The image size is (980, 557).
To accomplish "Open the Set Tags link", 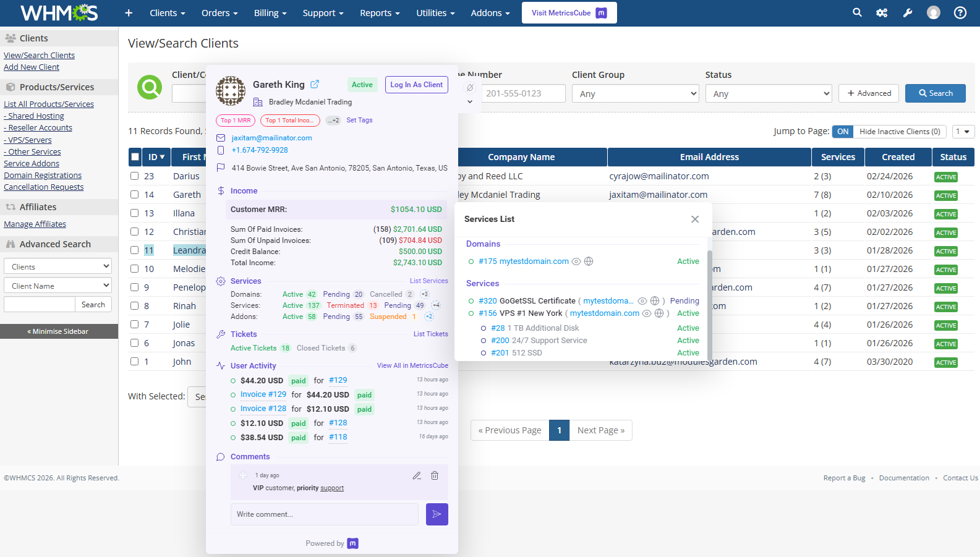I will (359, 121).
